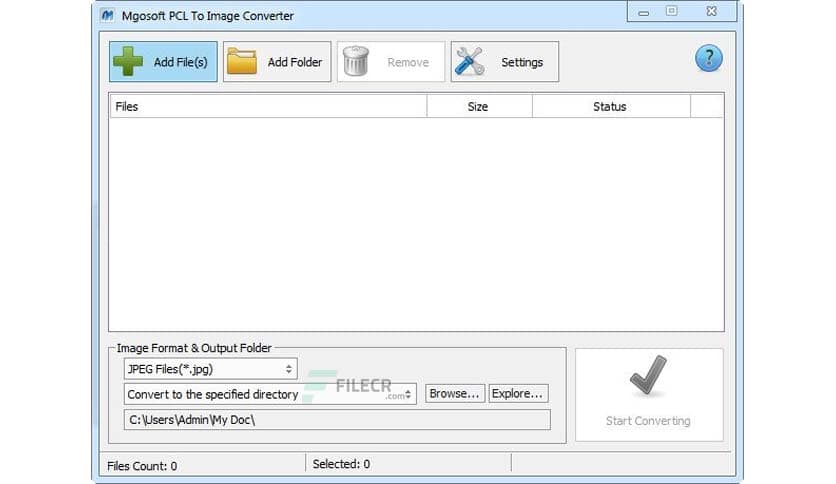Screen dimensions: 836x484
Task: Click the Explore... button
Action: pyautogui.click(x=518, y=393)
